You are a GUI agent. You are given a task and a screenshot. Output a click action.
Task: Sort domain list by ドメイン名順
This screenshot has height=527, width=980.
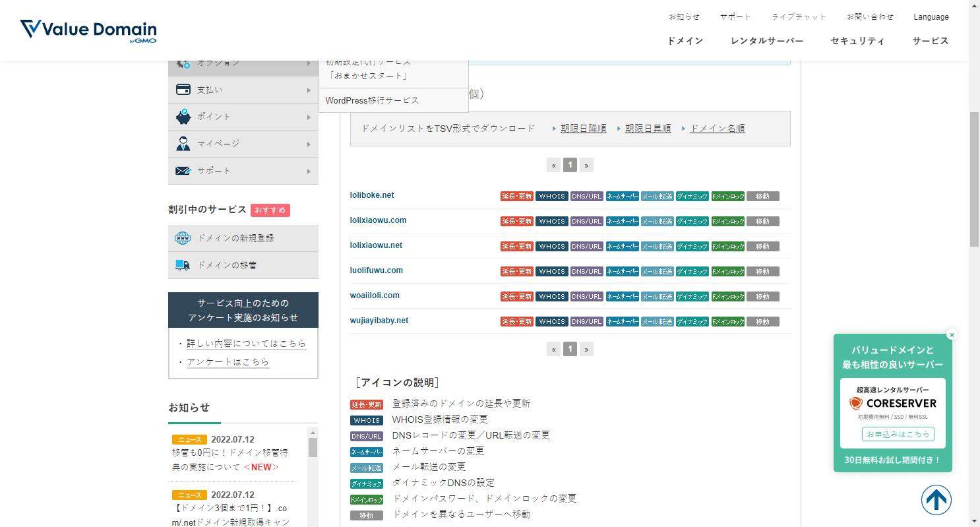717,129
